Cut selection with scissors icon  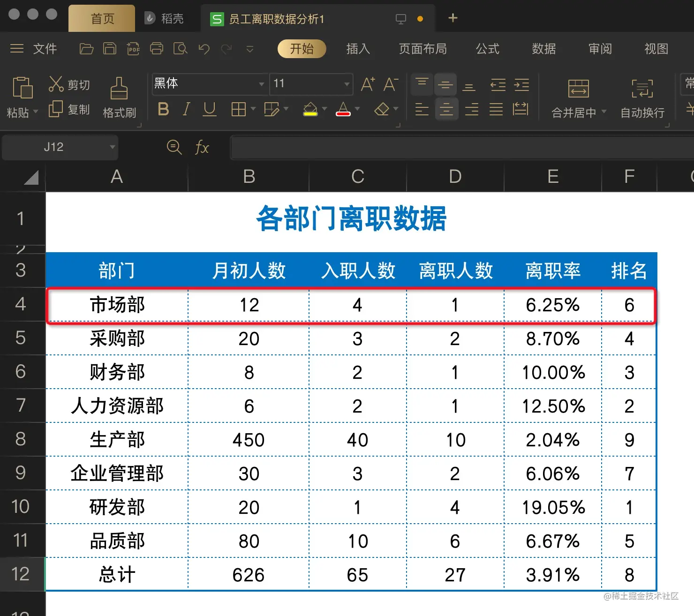pyautogui.click(x=56, y=84)
